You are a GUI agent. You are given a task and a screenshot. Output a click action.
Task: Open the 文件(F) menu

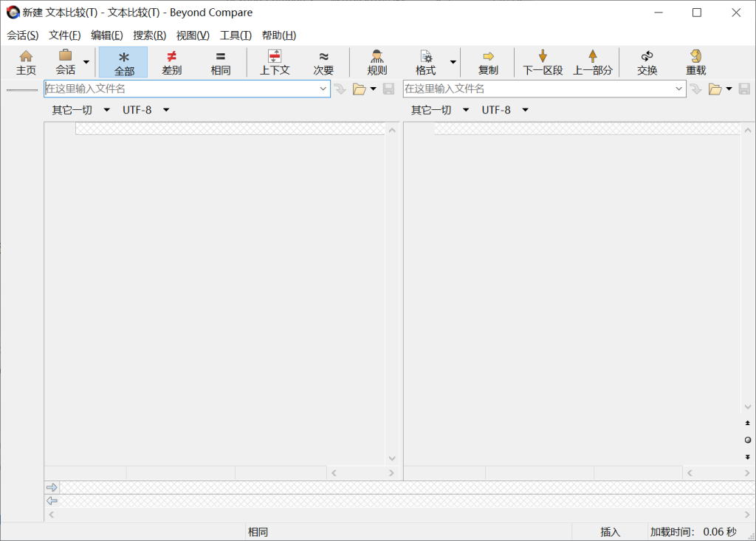tap(65, 35)
